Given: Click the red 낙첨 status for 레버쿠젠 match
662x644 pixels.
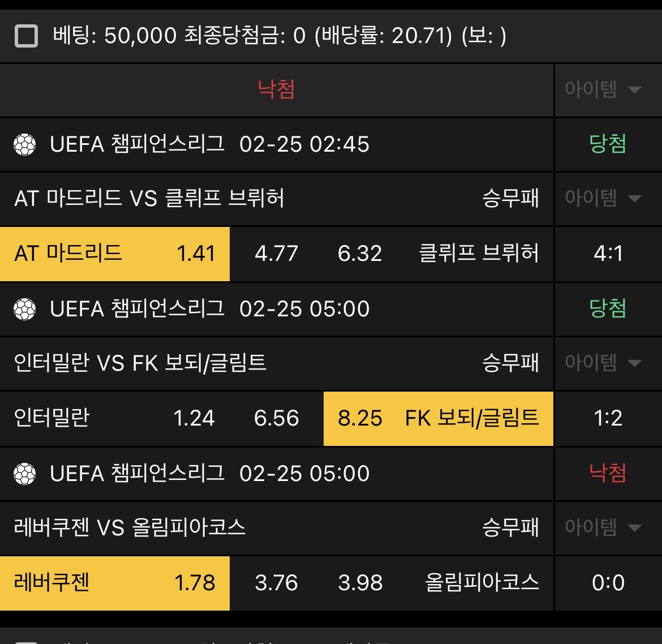Looking at the screenshot, I should (x=608, y=473).
